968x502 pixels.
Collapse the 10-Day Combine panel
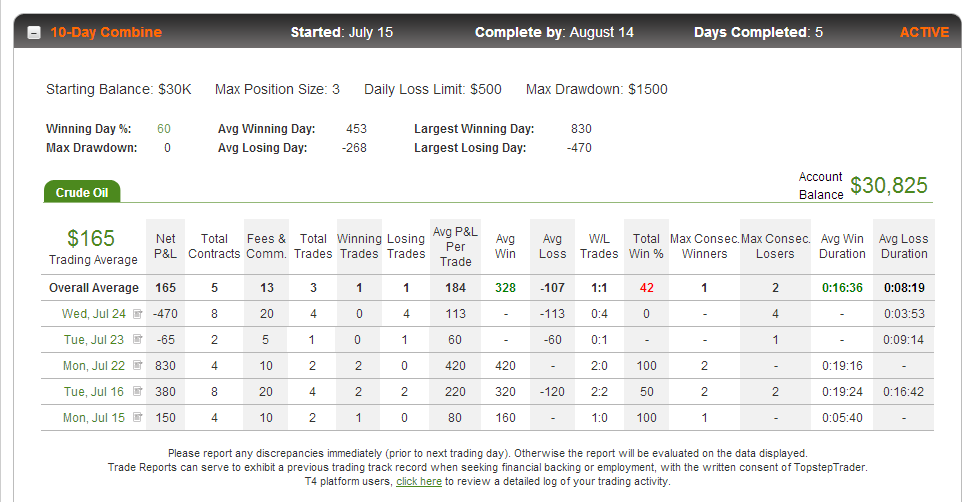coord(35,33)
